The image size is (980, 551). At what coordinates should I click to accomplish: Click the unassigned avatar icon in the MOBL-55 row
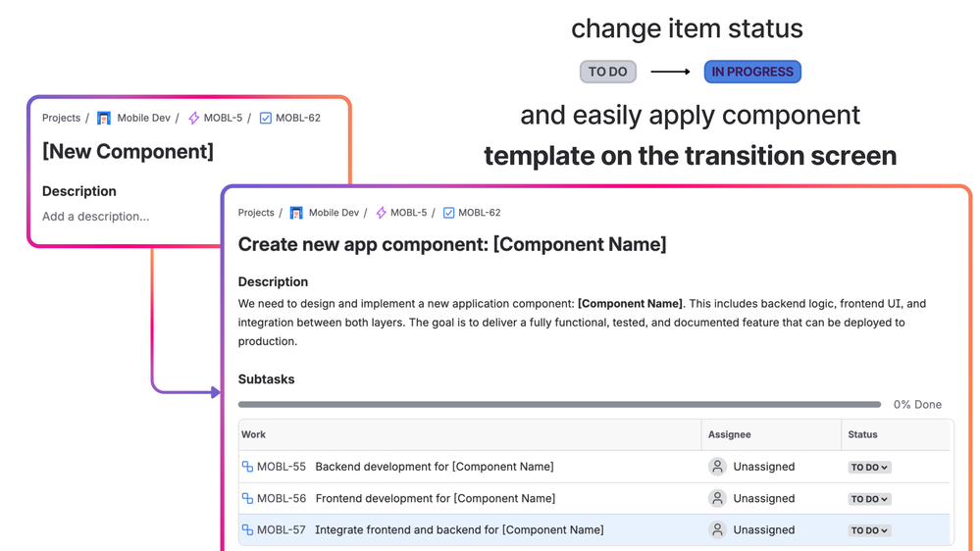coord(717,467)
